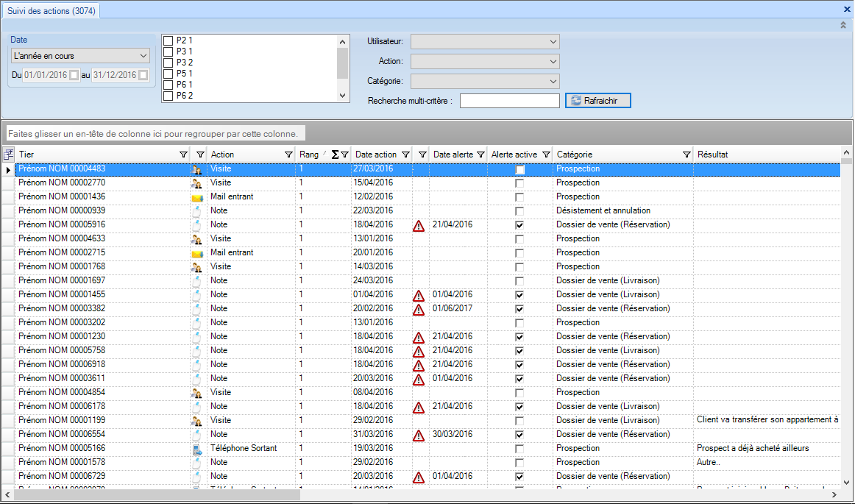Screen dimensions: 855x504
Task: Tick the P5 1 checkbox in list
Action: coord(168,74)
